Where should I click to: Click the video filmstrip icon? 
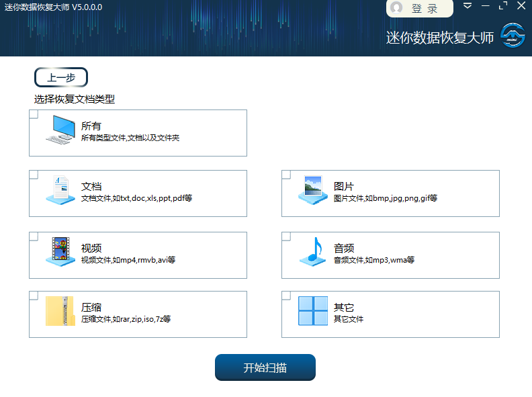tap(60, 252)
